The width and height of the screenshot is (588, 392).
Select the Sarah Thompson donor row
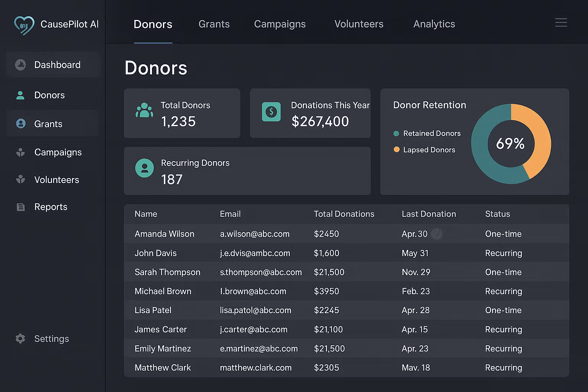(167, 272)
